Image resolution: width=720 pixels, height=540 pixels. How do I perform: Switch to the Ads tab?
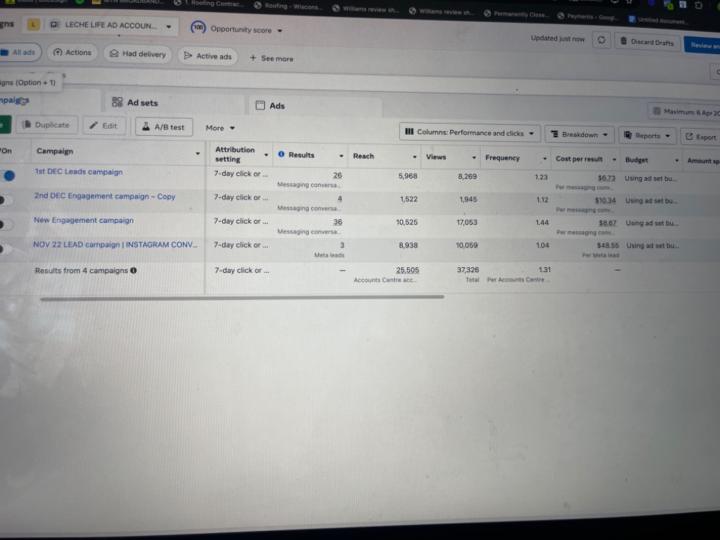[x=270, y=106]
